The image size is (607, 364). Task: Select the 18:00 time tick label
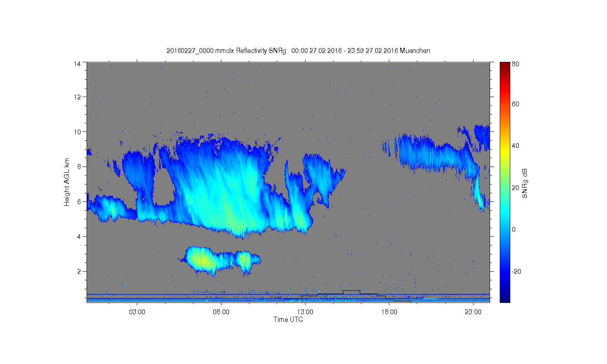point(389,312)
